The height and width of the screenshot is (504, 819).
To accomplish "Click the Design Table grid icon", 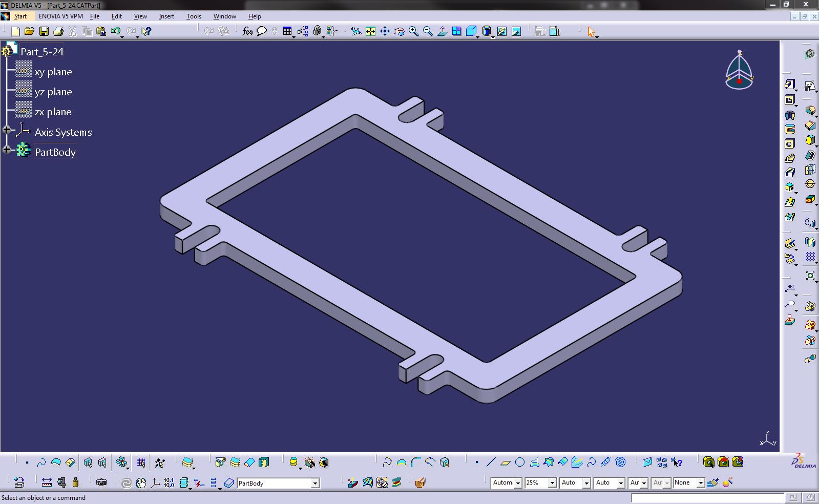I will point(287,31).
